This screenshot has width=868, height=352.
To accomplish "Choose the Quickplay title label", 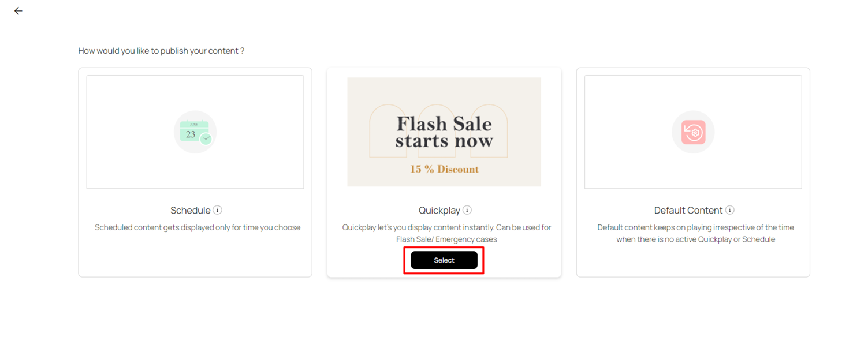I will pyautogui.click(x=439, y=211).
